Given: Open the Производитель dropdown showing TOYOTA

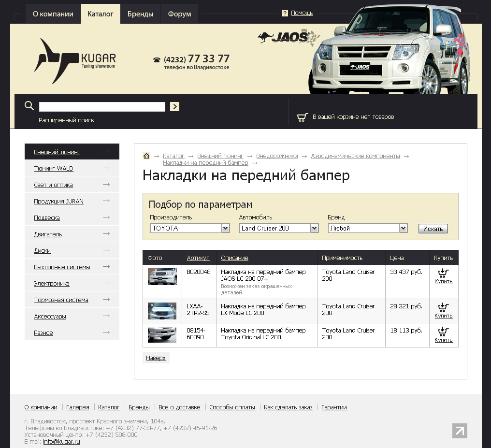Looking at the screenshot, I should pos(190,228).
